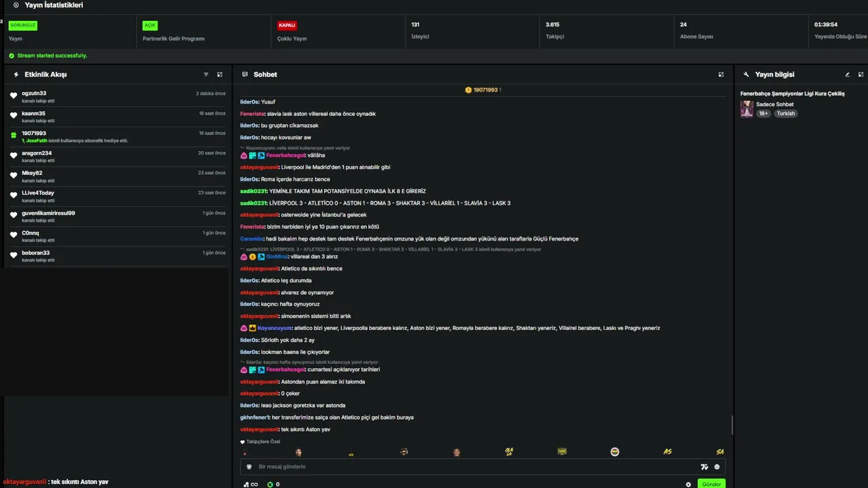Click the wrench icon next to Yayın bilgisi
The width and height of the screenshot is (868, 488).
747,75
